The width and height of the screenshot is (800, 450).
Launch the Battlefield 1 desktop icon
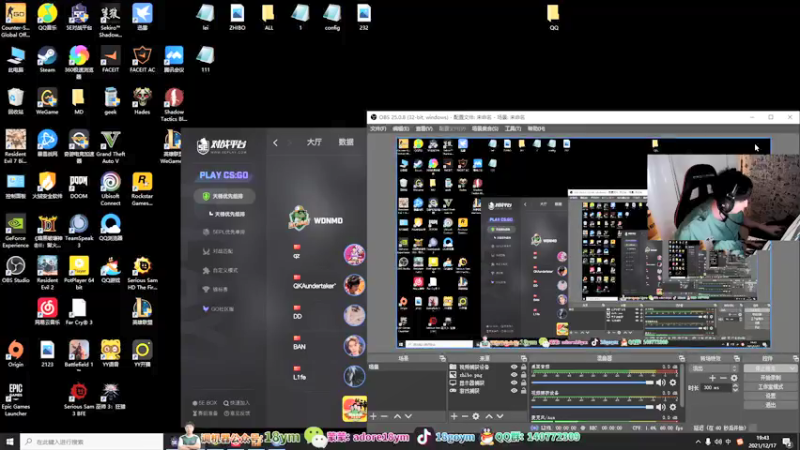(x=79, y=354)
